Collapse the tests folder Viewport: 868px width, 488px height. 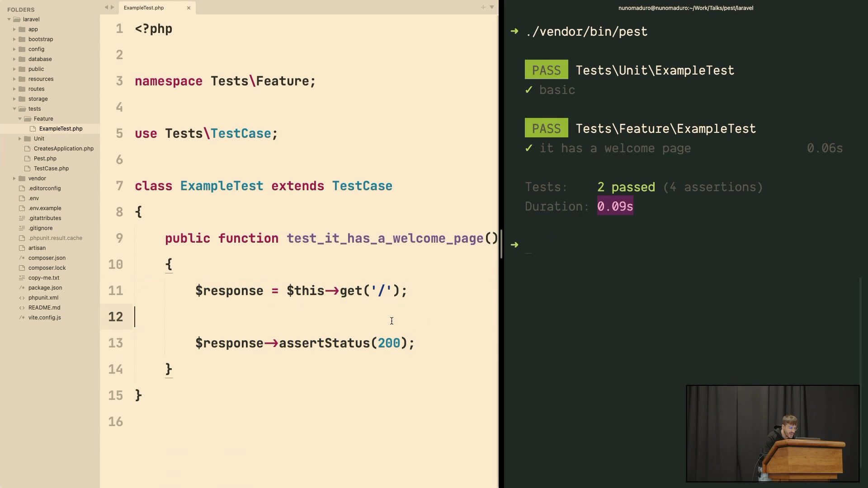[x=14, y=109]
